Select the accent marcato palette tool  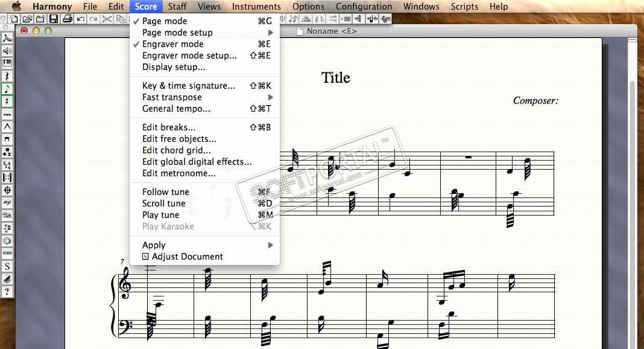pyautogui.click(x=7, y=127)
